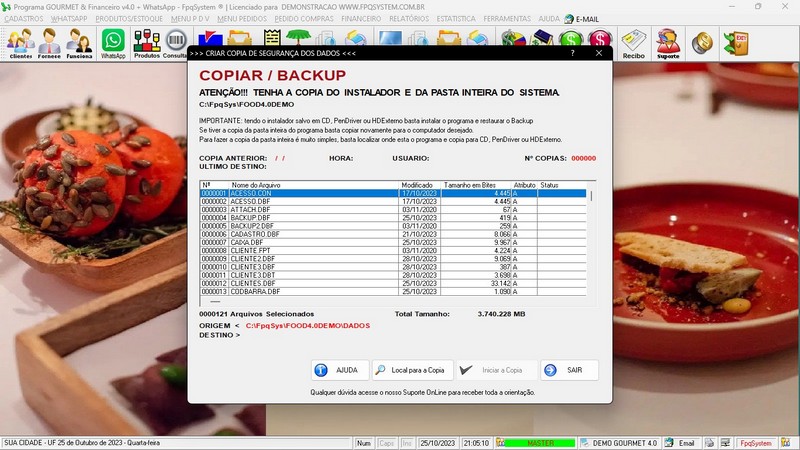Select the CLIENTE2.DBF file row
The image size is (800, 450).
pos(393,259)
